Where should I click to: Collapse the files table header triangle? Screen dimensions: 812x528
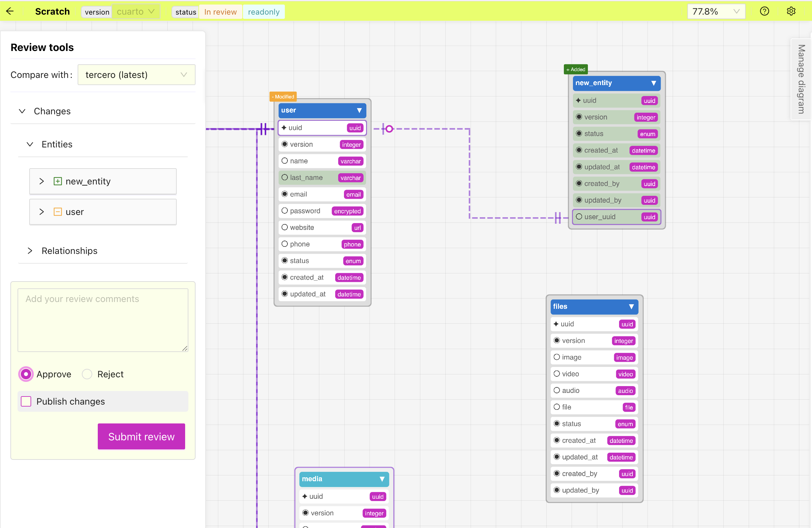pyautogui.click(x=631, y=306)
